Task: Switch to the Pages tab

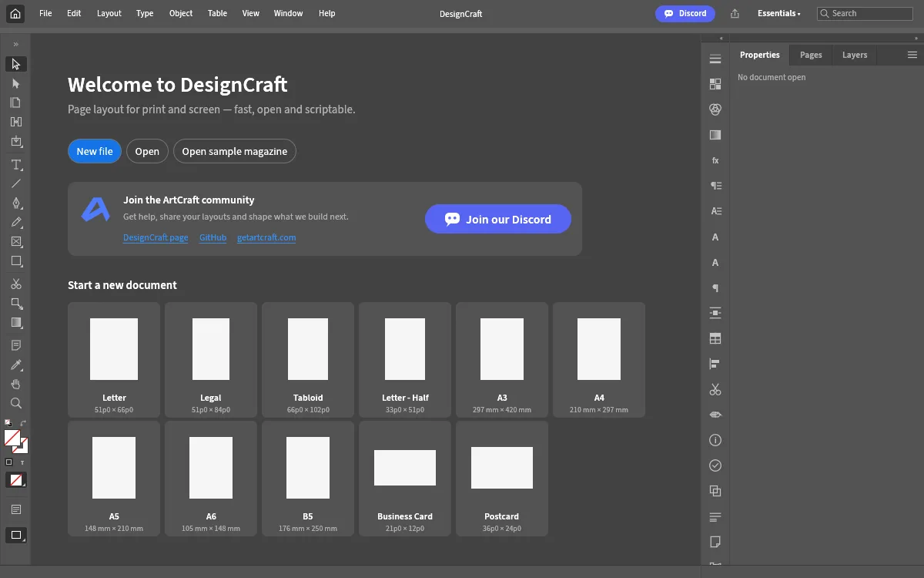Action: [811, 55]
